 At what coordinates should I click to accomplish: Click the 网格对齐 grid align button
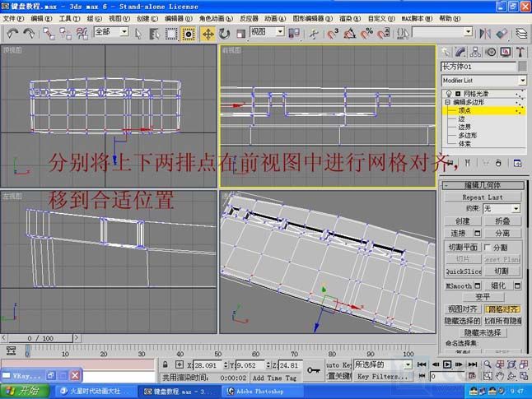(x=502, y=309)
